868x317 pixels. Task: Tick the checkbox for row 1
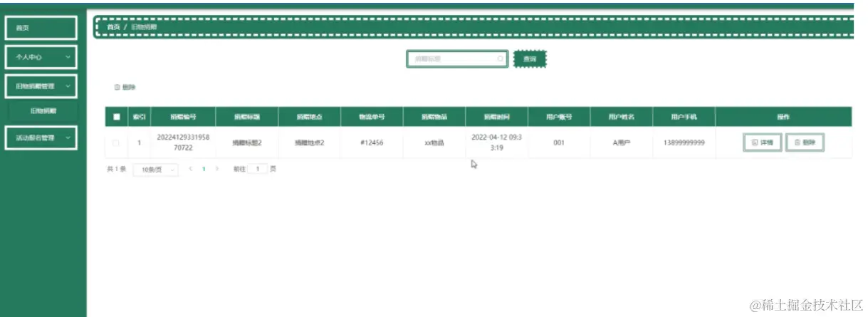point(116,143)
